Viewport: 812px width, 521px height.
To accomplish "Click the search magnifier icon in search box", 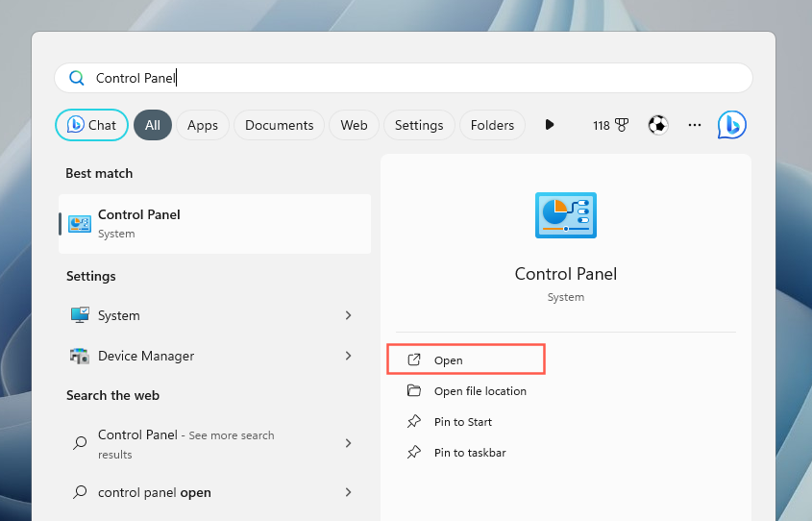I will pyautogui.click(x=76, y=78).
